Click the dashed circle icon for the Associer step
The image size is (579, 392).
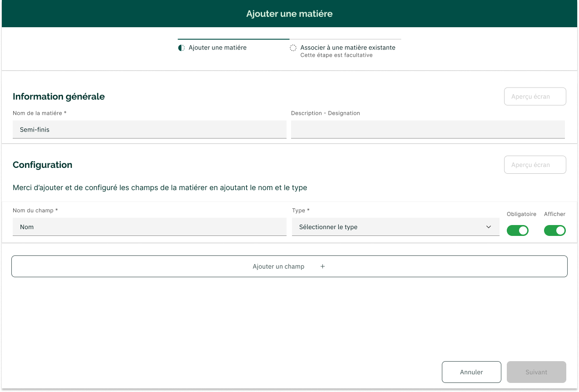tap(293, 48)
